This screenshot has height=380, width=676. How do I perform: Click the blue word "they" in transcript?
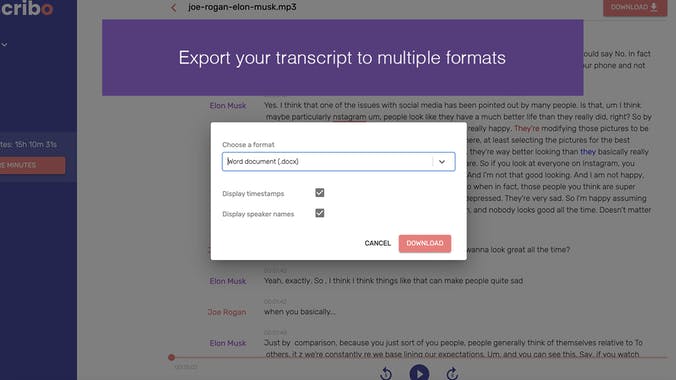(x=588, y=152)
